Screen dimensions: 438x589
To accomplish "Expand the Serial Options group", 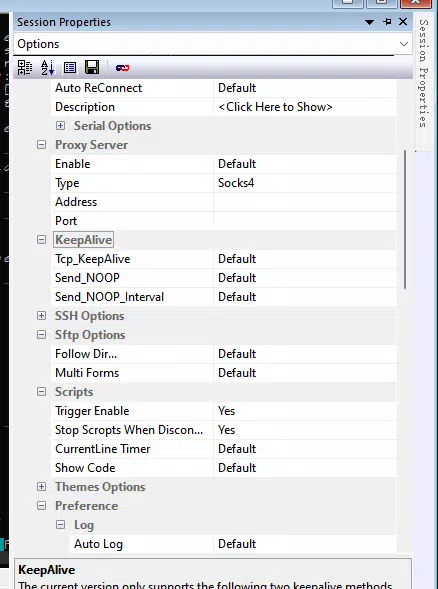I will coord(60,126).
